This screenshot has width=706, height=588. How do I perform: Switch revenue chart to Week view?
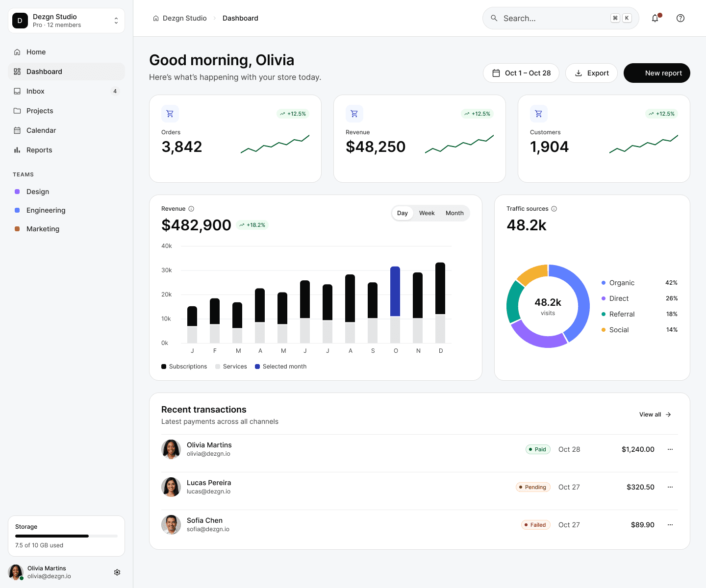coord(427,213)
